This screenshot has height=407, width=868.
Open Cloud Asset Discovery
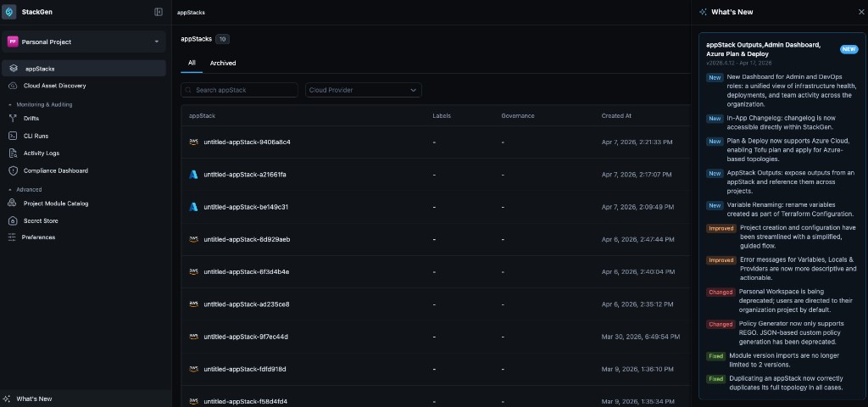coord(54,86)
